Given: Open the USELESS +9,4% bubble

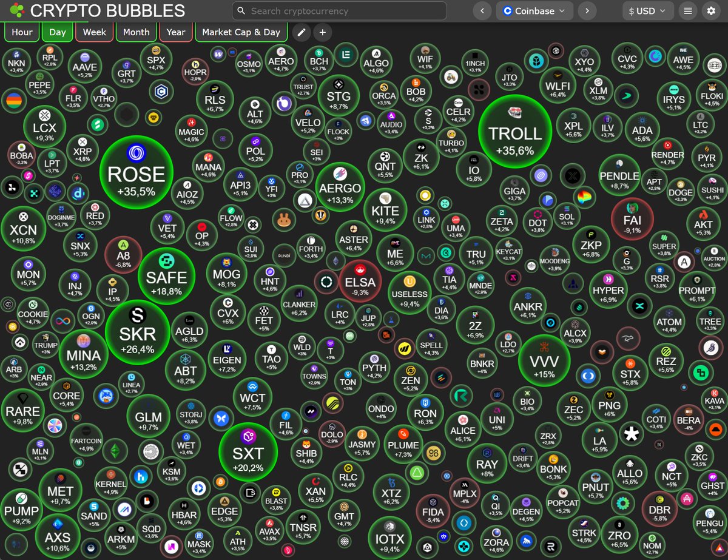Looking at the screenshot, I should pos(410,293).
